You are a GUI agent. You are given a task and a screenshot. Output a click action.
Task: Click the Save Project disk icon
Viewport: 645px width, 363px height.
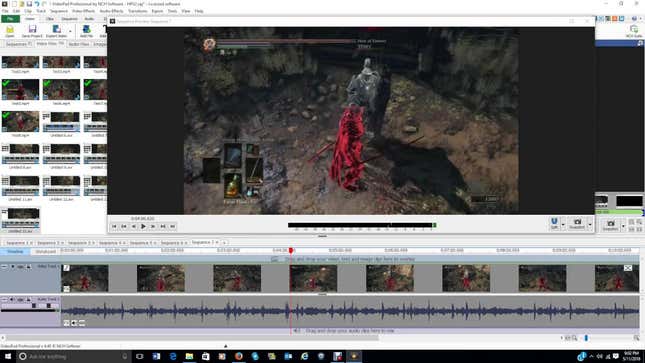[32, 29]
